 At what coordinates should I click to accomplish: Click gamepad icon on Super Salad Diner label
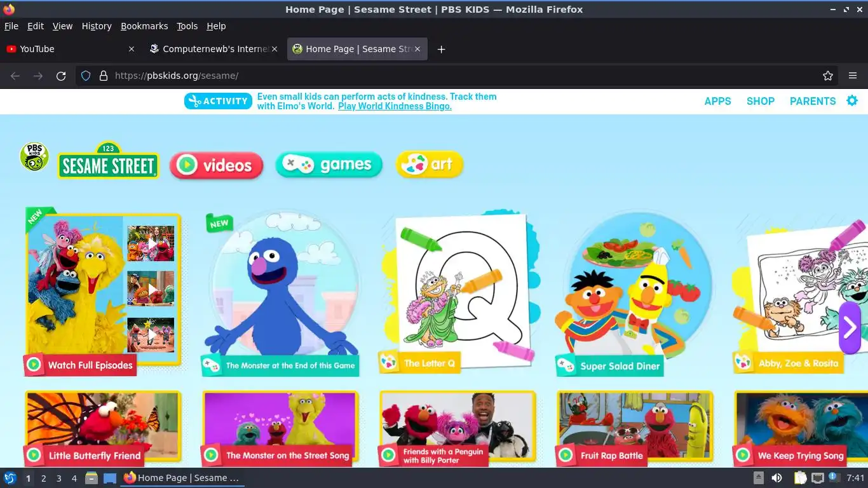click(x=566, y=365)
